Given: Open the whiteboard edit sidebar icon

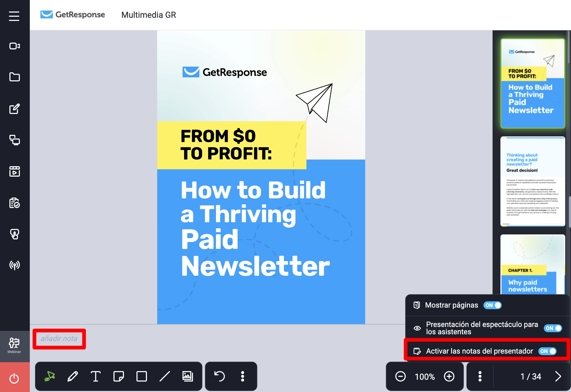Looking at the screenshot, I should pos(15,109).
